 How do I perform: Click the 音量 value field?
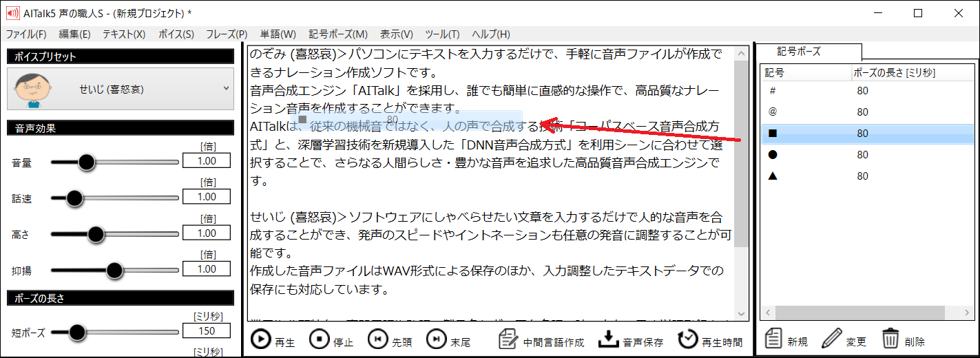pos(207,161)
